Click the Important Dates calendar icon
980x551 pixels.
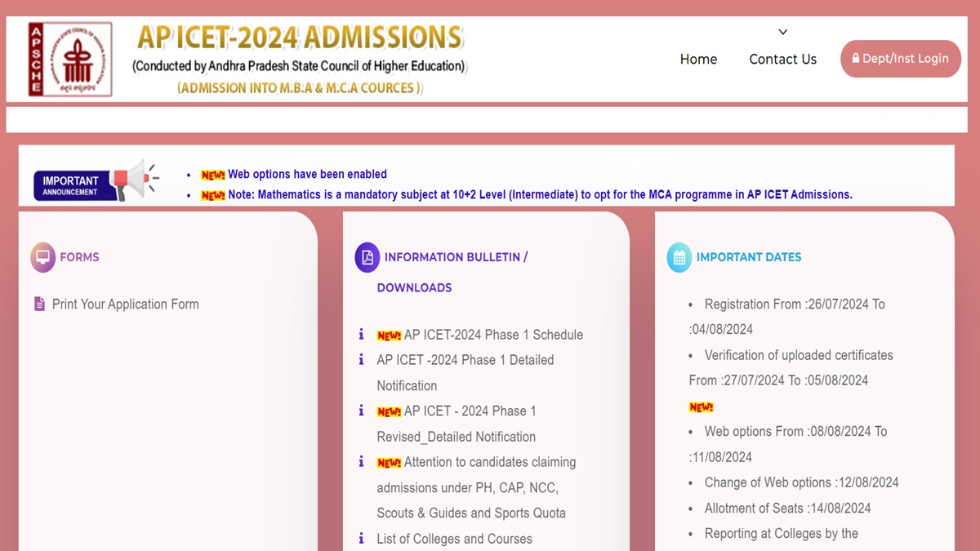point(679,257)
